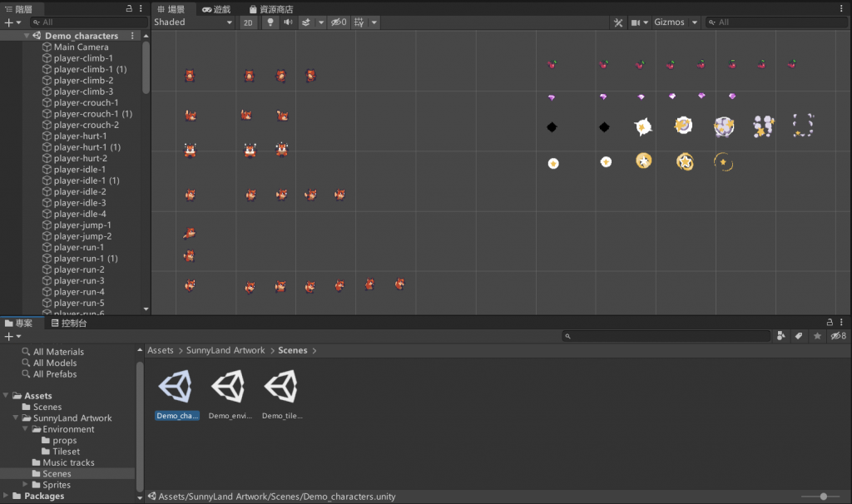Switch to the 場景 (Scene) tab

[x=171, y=9]
